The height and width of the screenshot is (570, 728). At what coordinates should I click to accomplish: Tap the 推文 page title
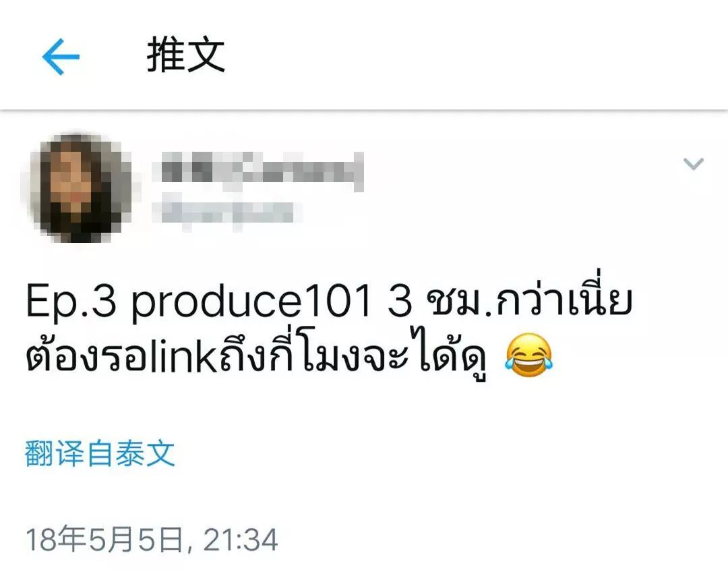click(186, 55)
